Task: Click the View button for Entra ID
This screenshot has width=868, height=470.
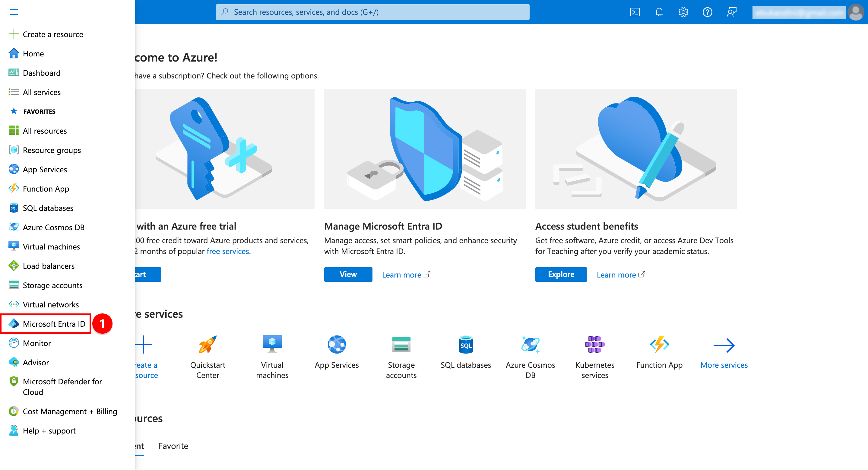Action: tap(348, 274)
